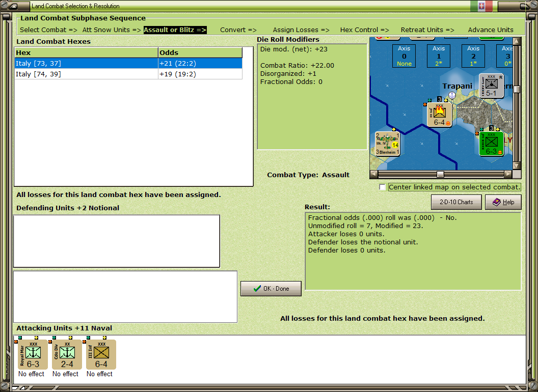The width and height of the screenshot is (538, 392).
Task: Click the Trapani city label on map
Action: (x=458, y=86)
